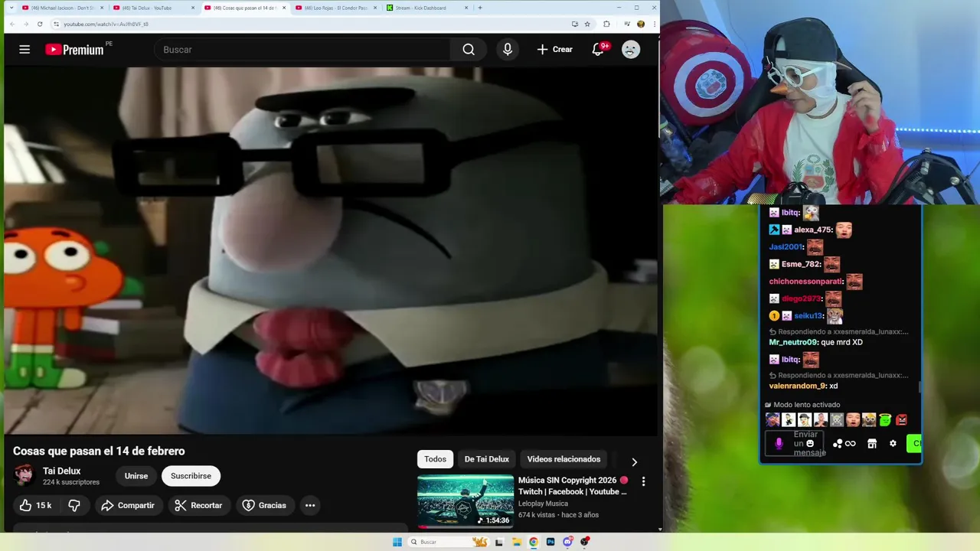
Task: Open chat shop storefront icon
Action: click(x=871, y=443)
